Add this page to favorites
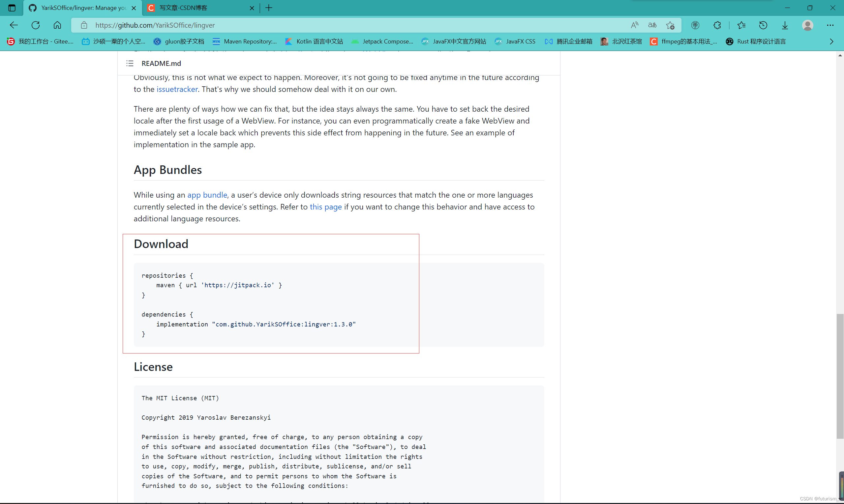Screen dimensions: 844x504 [670, 25]
